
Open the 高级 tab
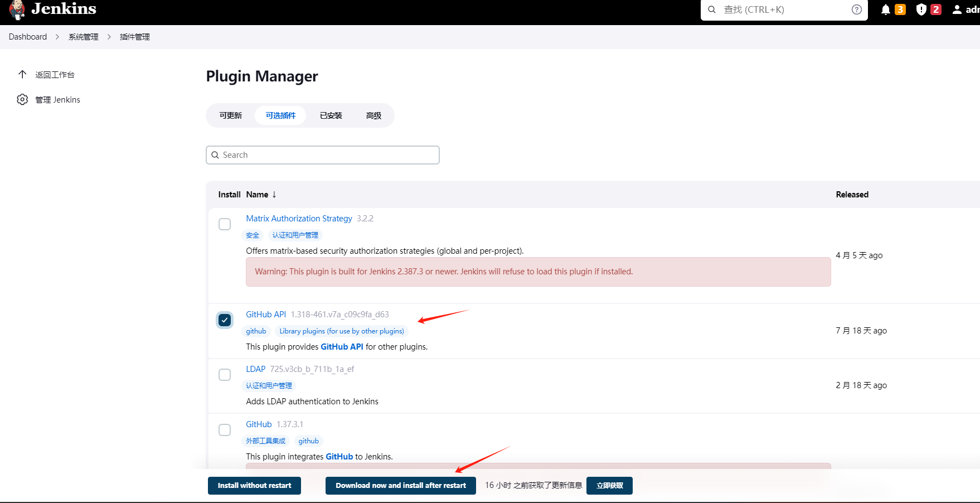pos(373,115)
